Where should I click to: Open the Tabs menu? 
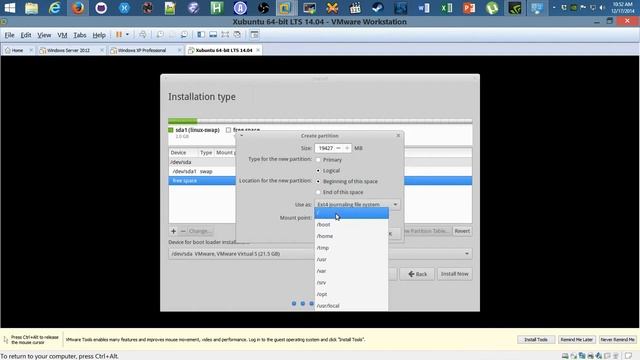tap(80, 35)
